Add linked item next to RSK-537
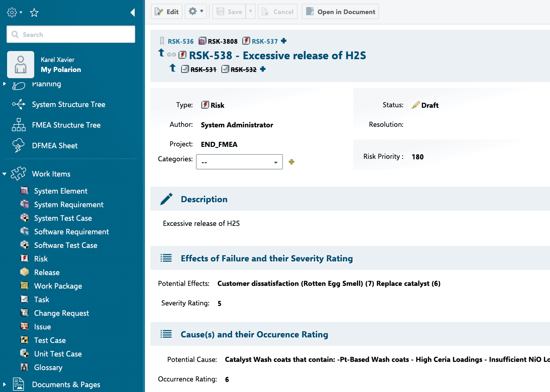 284,41
